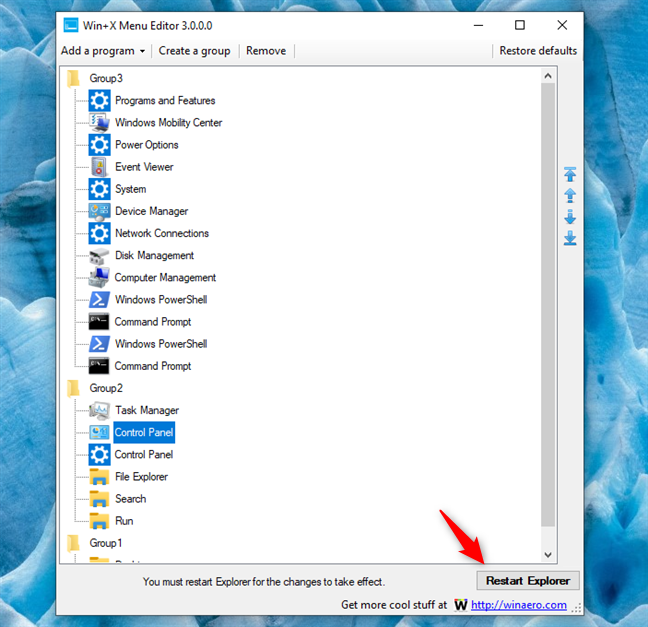
Task: Open the http://winaero.com link
Action: [x=518, y=605]
